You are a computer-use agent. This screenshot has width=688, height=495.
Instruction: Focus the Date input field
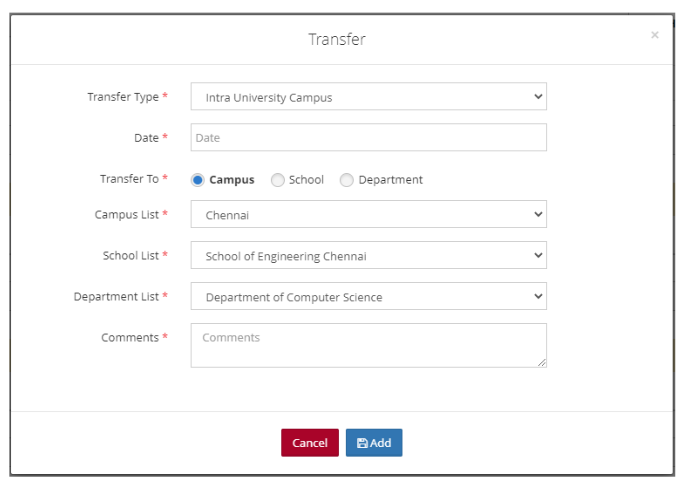368,138
